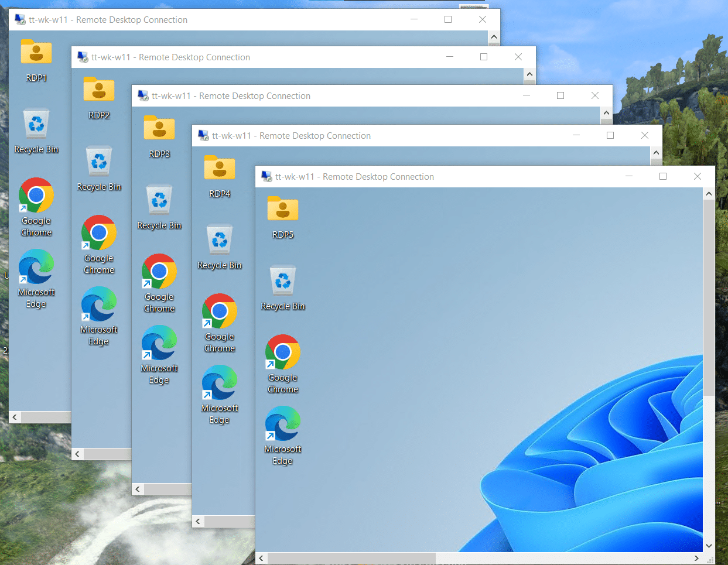Open the RDP1 folder icon
The image size is (728, 565).
point(36,52)
